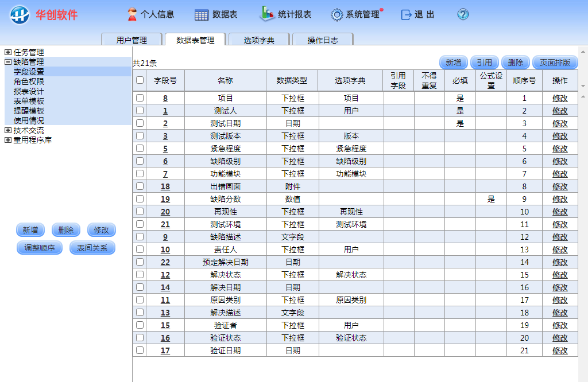The image size is (588, 382).
Task: Open 统计报表 chart icon
Action: coord(267,14)
